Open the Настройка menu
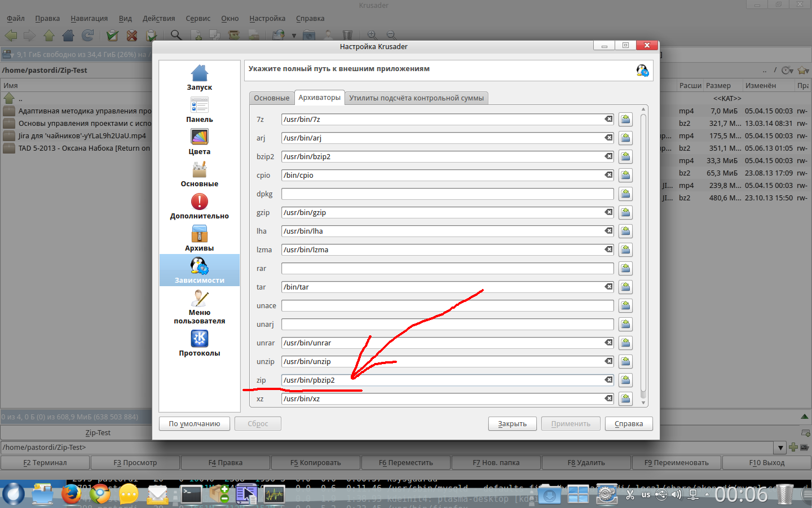Screen dimensions: 812x508 (267, 19)
